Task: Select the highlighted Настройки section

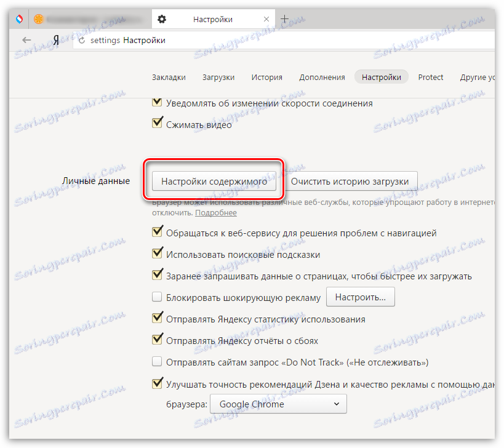Action: coord(381,77)
